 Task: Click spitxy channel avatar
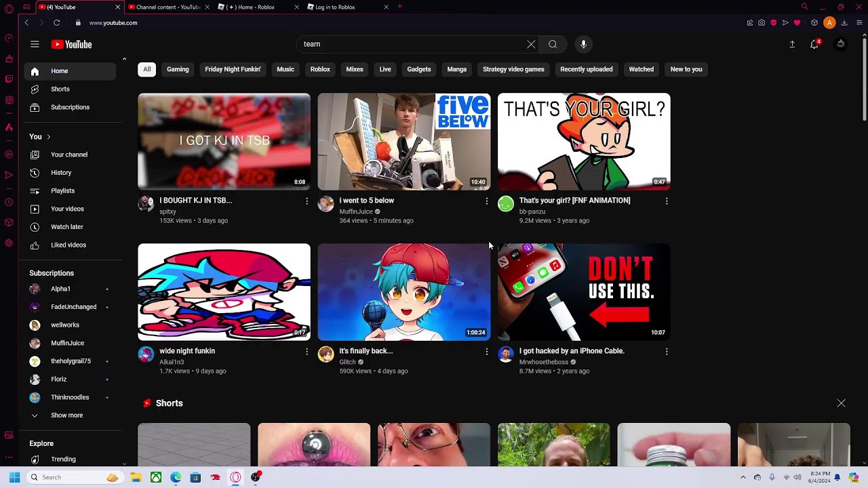pos(146,203)
